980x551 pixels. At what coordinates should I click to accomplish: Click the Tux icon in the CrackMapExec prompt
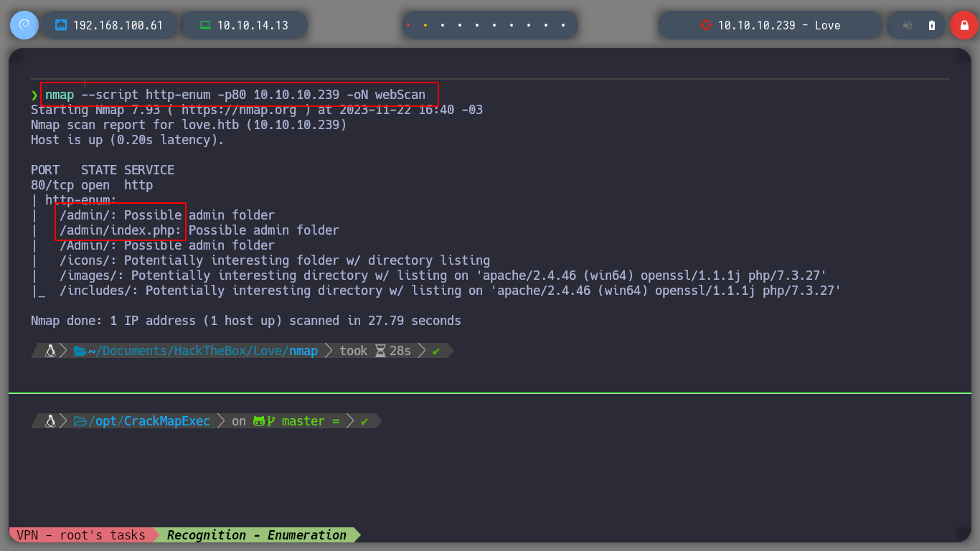coord(50,421)
